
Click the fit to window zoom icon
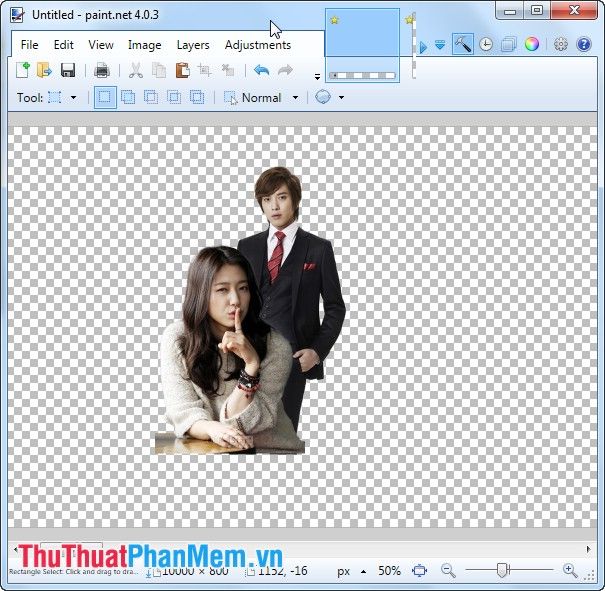419,570
